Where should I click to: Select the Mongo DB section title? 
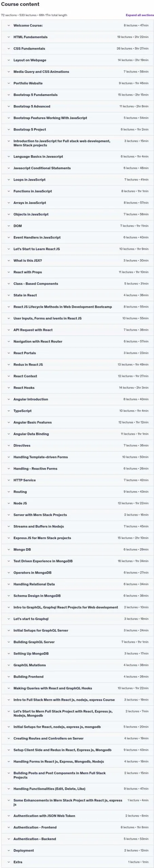click(x=22, y=550)
